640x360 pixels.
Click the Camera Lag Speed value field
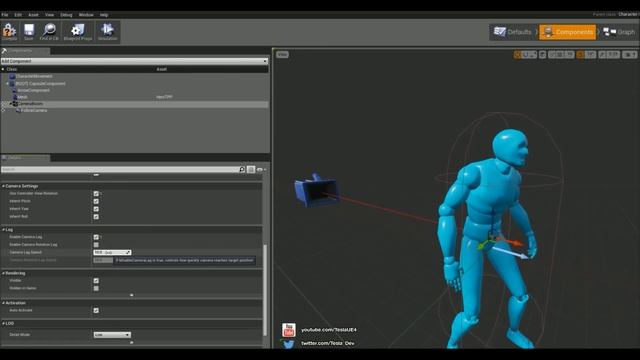click(x=112, y=253)
